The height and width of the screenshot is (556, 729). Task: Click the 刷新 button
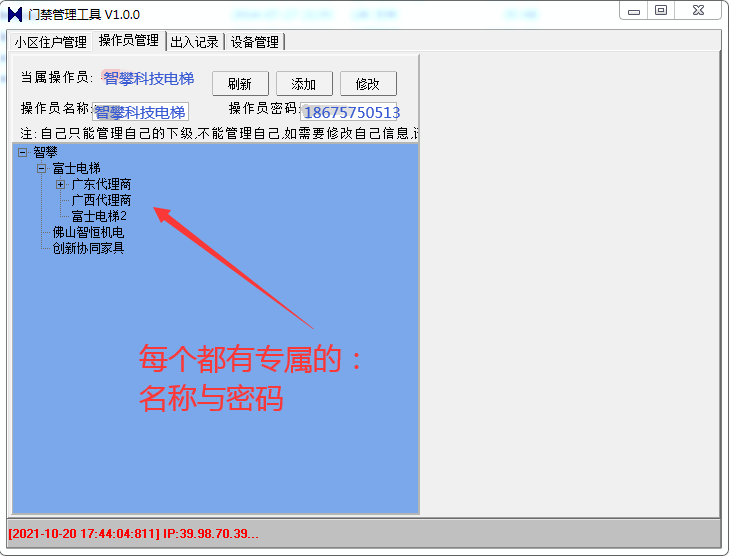(240, 84)
